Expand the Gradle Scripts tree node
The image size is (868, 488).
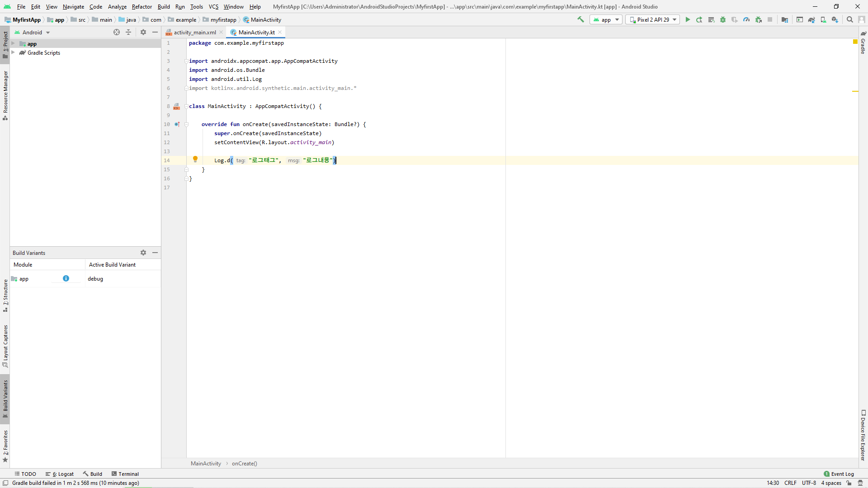pyautogui.click(x=13, y=52)
